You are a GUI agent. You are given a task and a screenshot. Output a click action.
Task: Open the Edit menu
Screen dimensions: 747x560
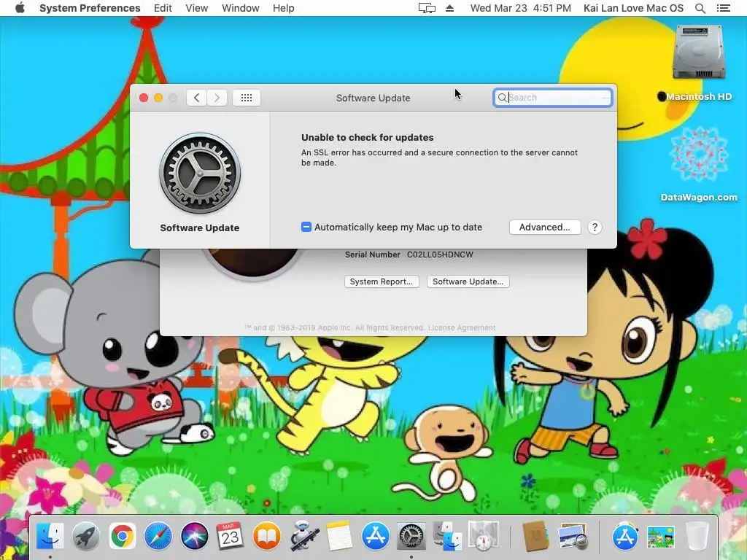163,8
